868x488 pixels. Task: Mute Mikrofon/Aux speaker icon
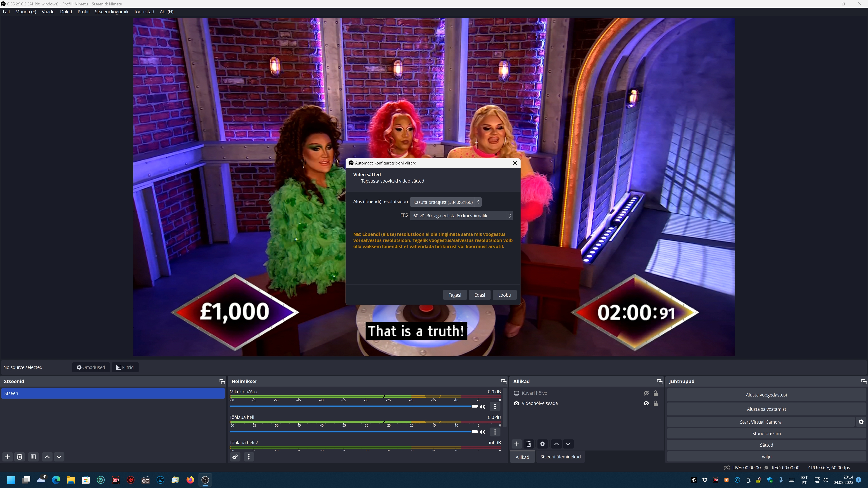(x=483, y=406)
